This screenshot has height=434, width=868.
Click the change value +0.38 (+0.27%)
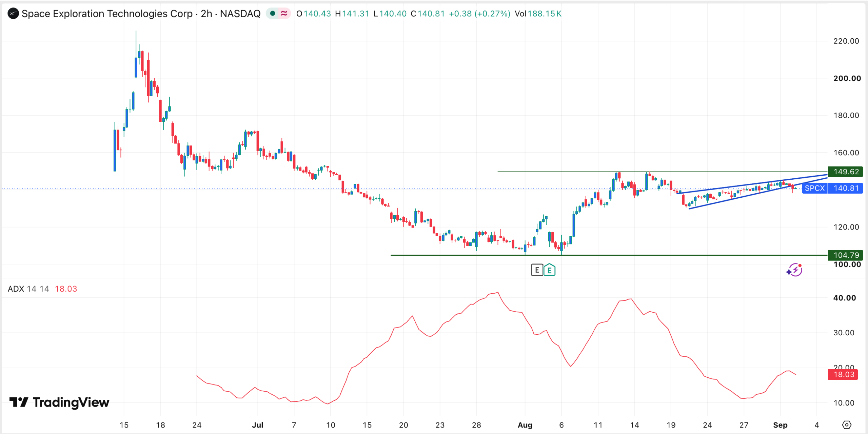coord(479,14)
